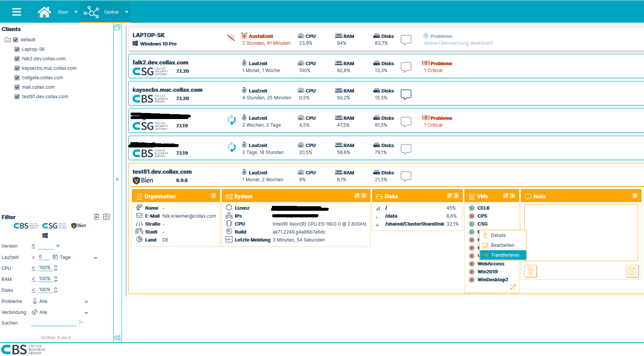644x356 pixels.
Task: Collapse the sidebar with double chevron
Action: point(117,179)
